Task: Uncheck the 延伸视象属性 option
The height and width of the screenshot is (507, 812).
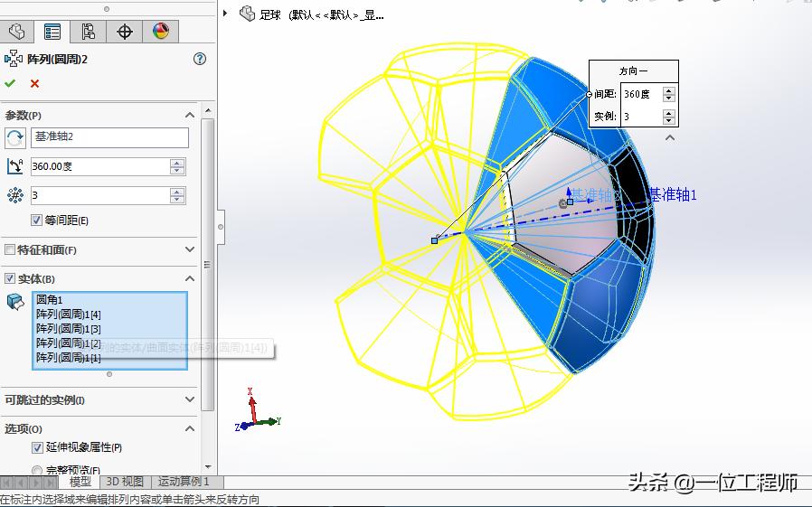Action: (37, 447)
